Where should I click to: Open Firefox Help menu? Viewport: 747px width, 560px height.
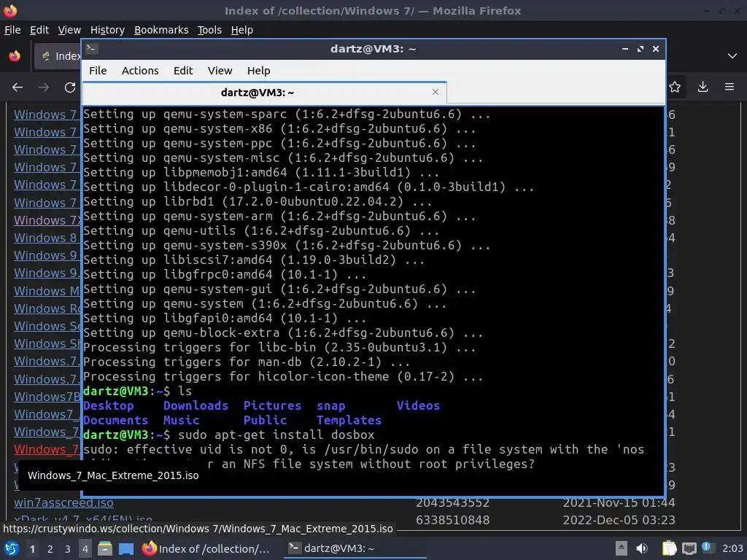[x=241, y=30]
